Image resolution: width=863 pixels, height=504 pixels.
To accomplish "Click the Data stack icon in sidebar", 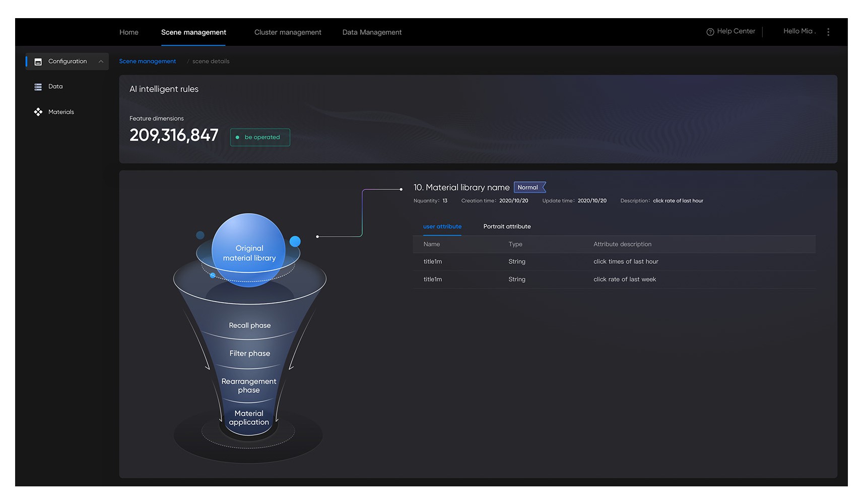I will [38, 87].
